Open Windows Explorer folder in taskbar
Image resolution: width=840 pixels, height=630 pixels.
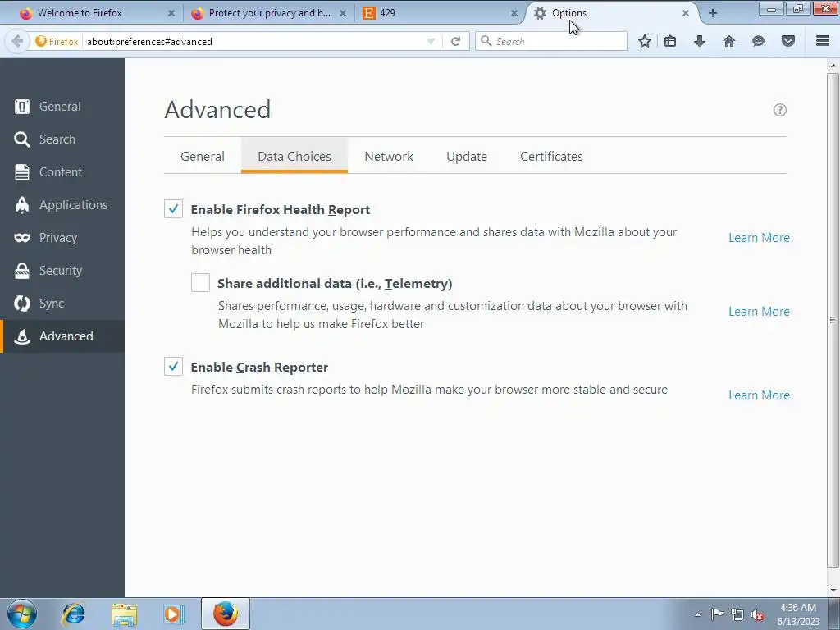(124, 614)
